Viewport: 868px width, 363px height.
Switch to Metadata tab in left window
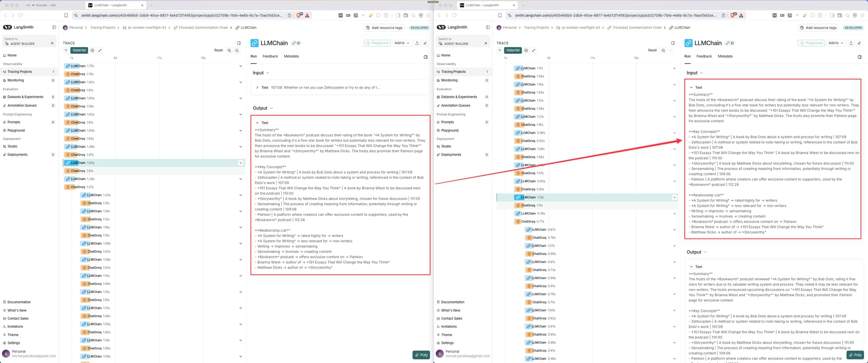click(x=291, y=56)
